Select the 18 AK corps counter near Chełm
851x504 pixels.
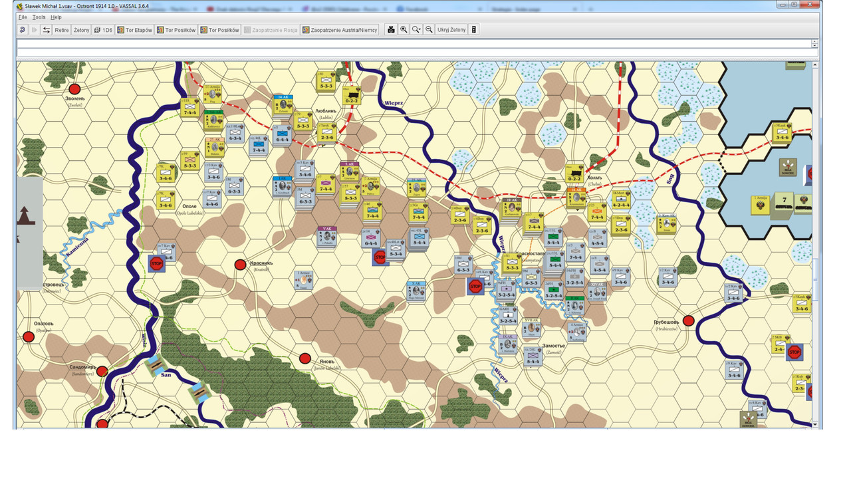[576, 198]
